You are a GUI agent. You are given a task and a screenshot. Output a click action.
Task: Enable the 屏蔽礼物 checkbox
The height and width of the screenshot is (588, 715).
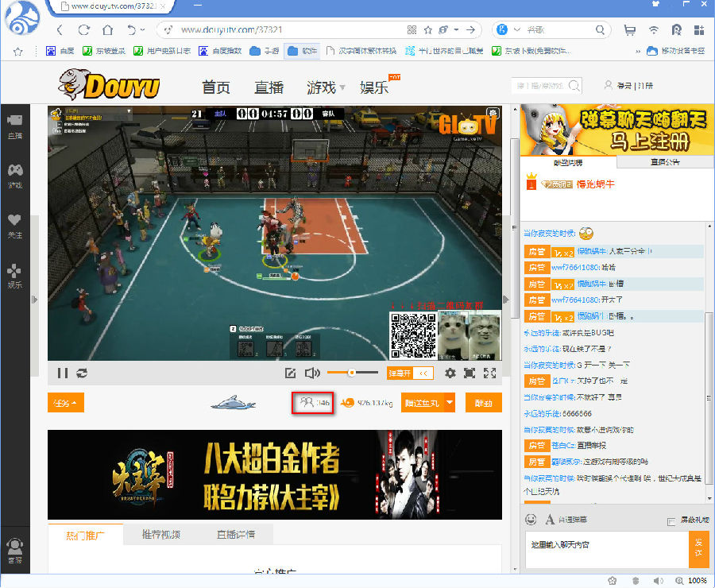pyautogui.click(x=671, y=521)
